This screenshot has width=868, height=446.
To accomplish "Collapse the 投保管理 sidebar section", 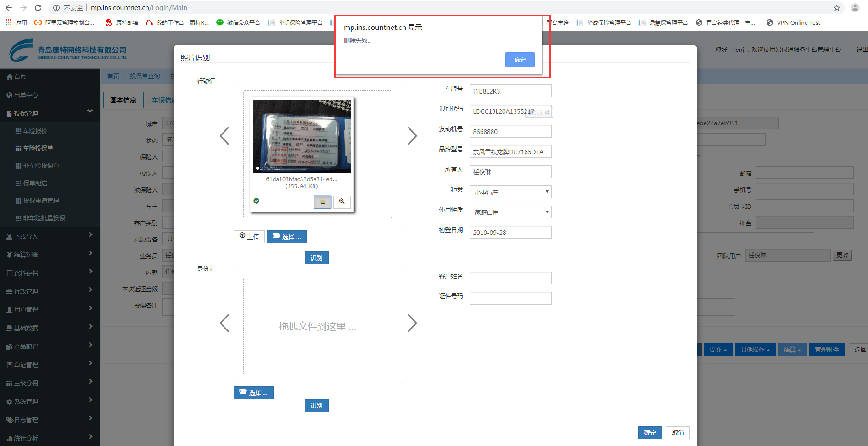I will (50, 113).
